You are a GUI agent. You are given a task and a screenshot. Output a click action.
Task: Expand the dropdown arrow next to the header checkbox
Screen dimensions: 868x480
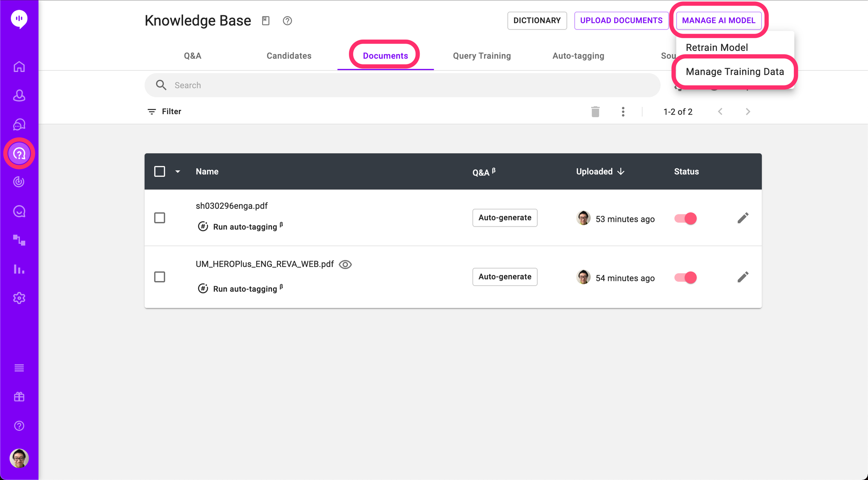(178, 172)
